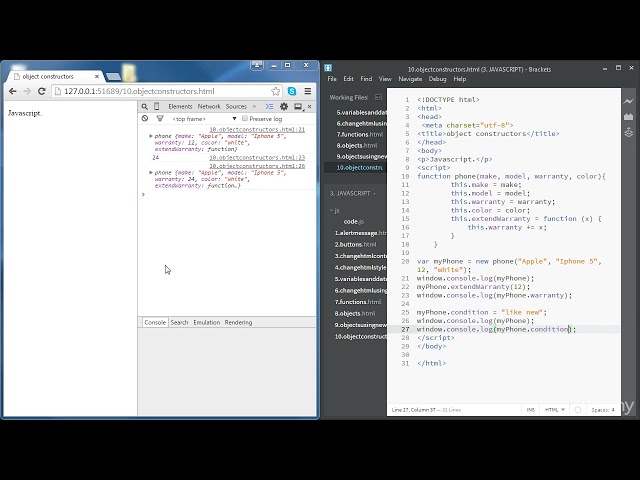
Task: Bookmark page with star icon
Action: [x=276, y=91]
